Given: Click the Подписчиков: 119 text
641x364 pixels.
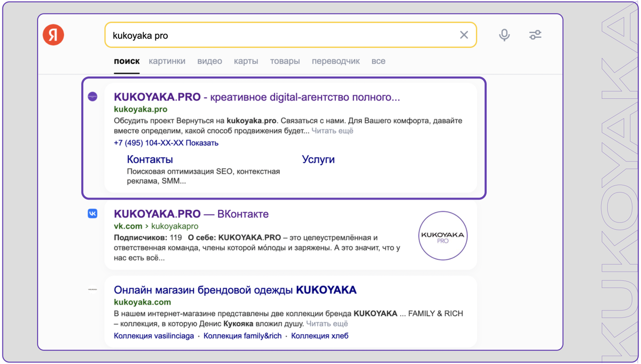Looking at the screenshot, I should (148, 238).
